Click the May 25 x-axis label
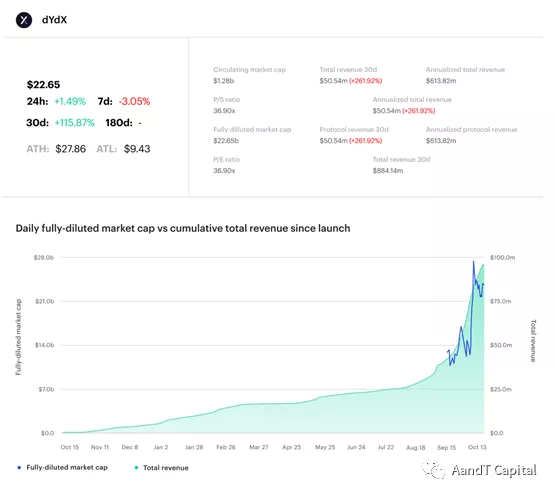Image resolution: width=554 pixels, height=495 pixels. pyautogui.click(x=325, y=447)
